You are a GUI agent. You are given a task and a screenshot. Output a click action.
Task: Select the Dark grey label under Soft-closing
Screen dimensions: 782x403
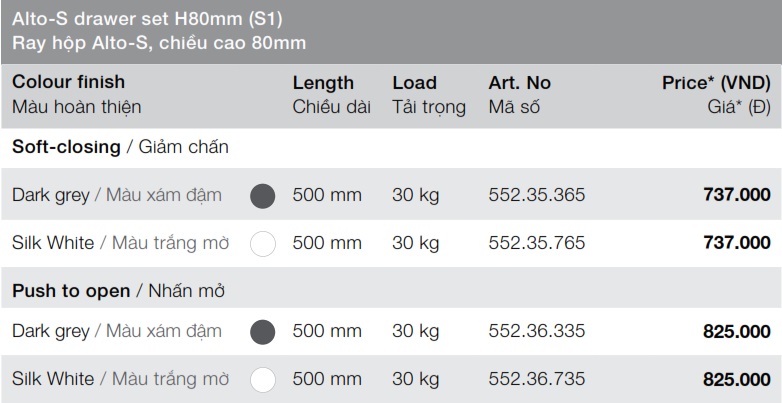pyautogui.click(x=51, y=195)
